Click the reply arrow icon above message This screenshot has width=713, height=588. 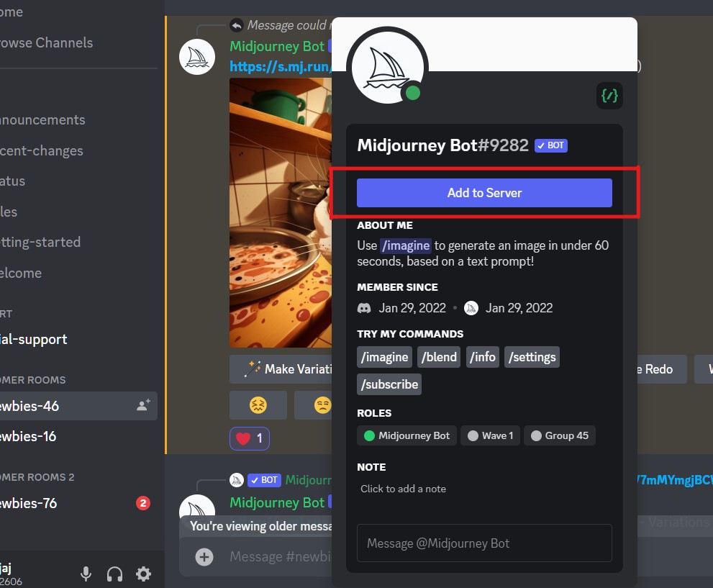click(x=237, y=25)
